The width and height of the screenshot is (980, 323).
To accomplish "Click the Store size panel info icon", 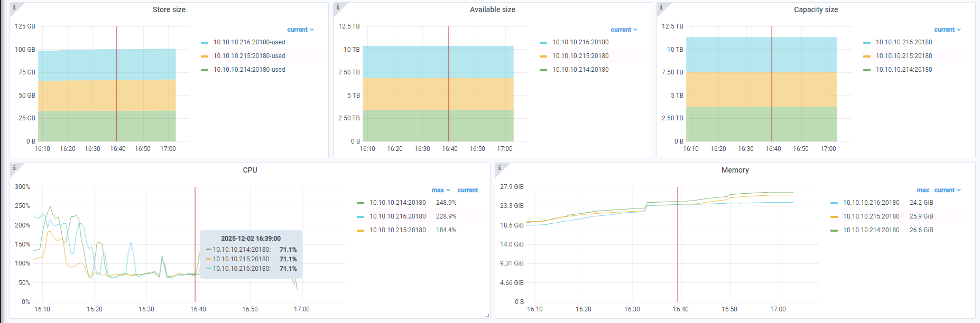I will pos(14,7).
